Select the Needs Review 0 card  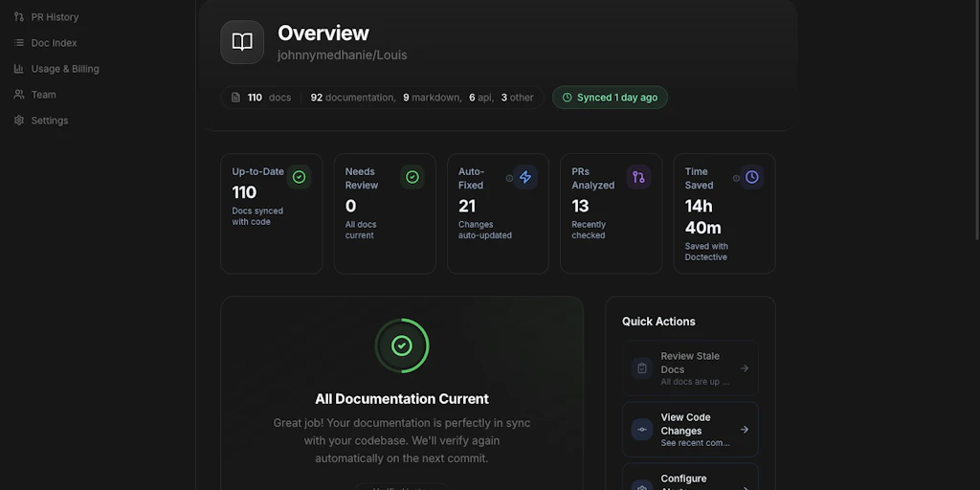(385, 213)
